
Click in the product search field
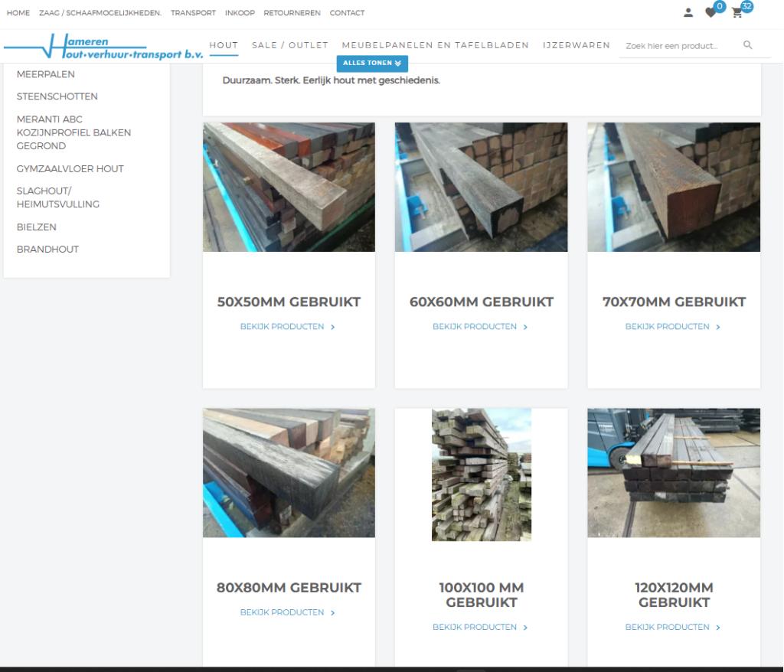[x=678, y=46]
